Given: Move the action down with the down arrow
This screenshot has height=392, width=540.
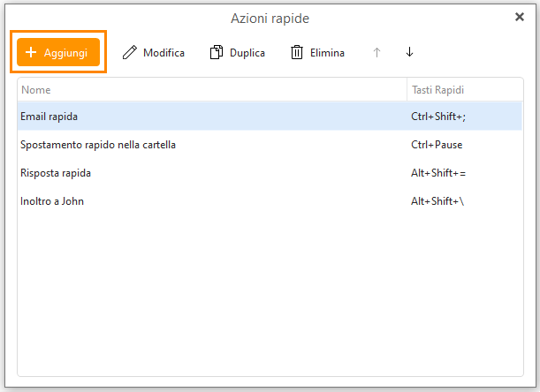Looking at the screenshot, I should click(x=409, y=52).
